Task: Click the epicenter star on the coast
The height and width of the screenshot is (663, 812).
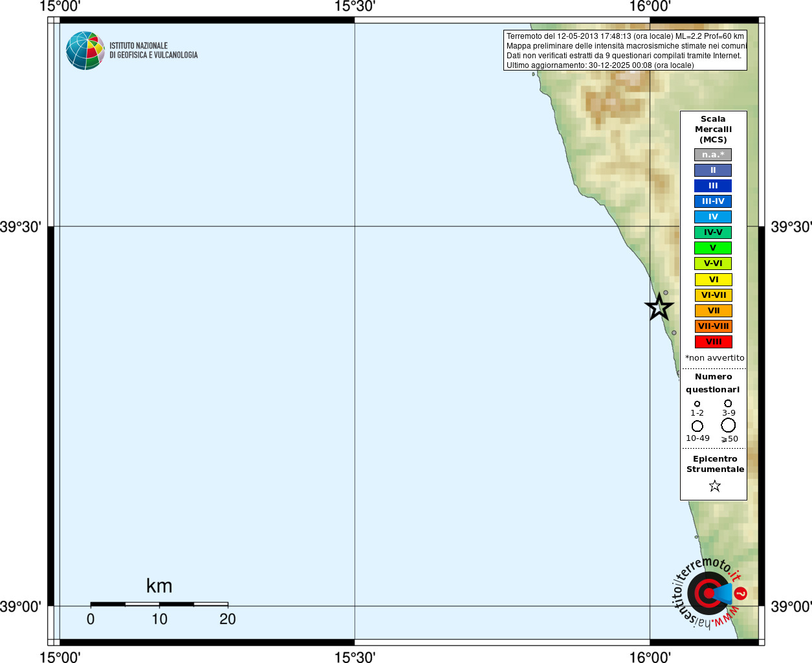Action: [x=659, y=307]
